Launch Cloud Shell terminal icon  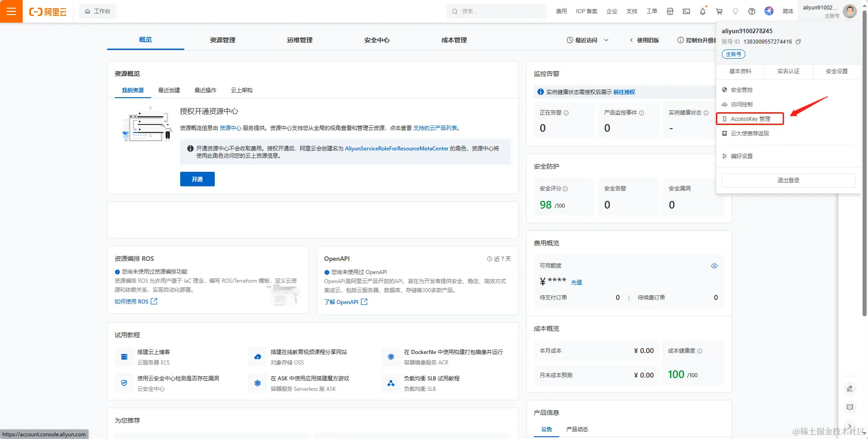click(686, 11)
